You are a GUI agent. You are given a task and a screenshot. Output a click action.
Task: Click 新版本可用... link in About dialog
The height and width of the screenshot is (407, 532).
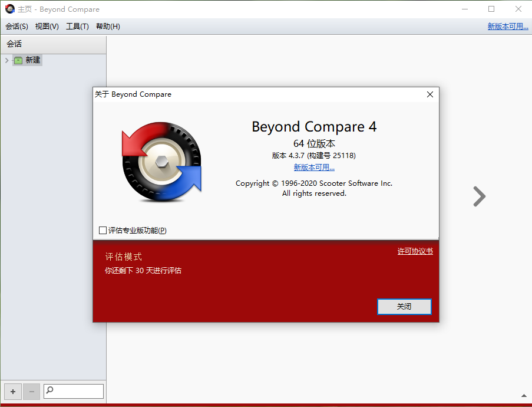click(314, 168)
